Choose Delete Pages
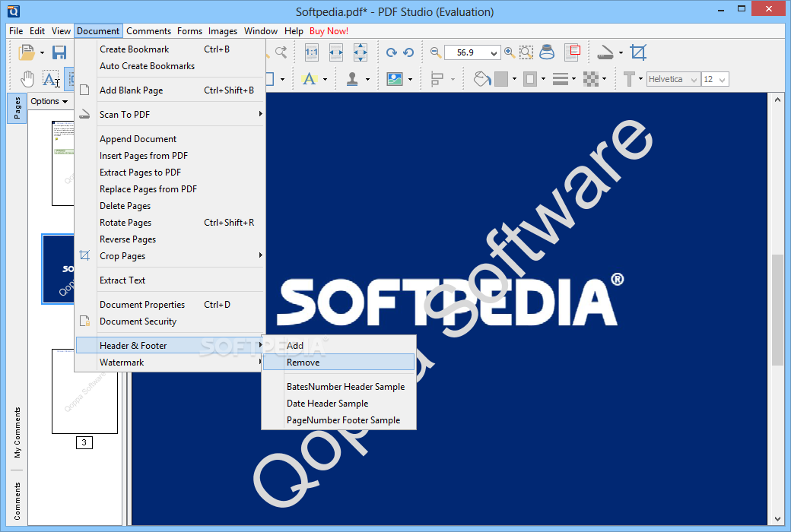Screen dimensions: 791x532 point(170,206)
